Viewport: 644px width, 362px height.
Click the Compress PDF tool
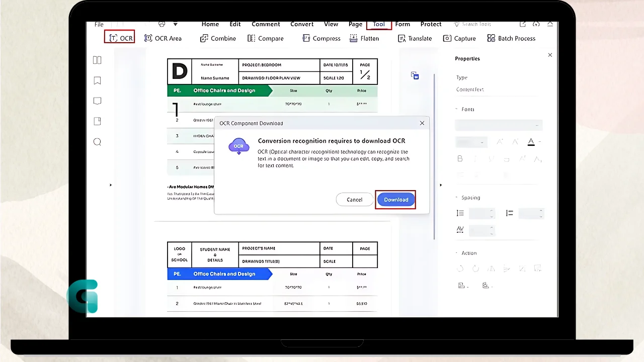321,38
